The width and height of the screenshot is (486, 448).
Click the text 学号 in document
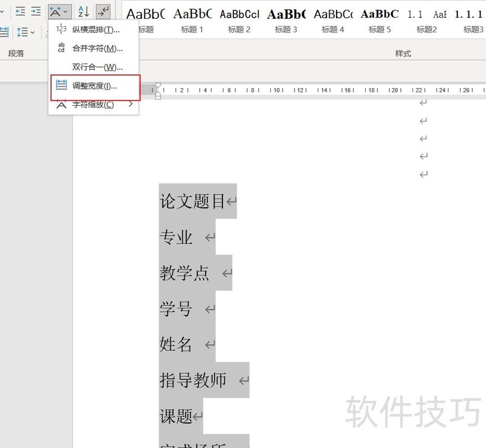pos(176,309)
